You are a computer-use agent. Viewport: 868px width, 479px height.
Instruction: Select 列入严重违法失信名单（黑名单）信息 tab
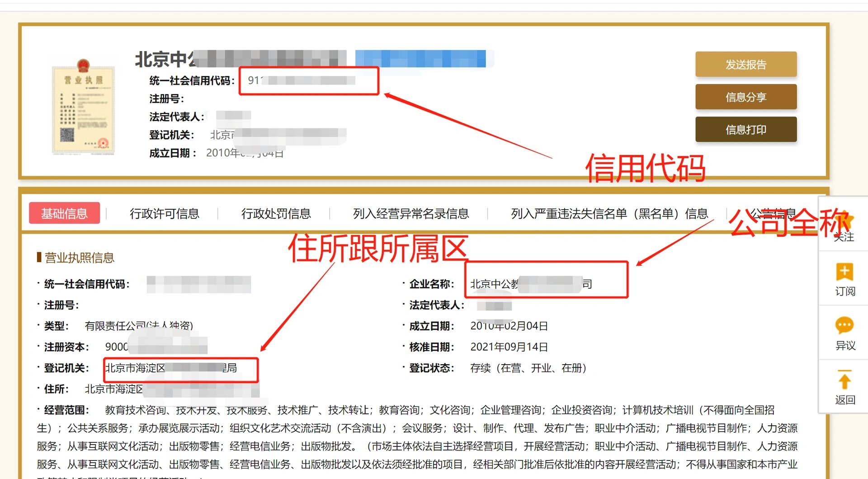pyautogui.click(x=609, y=213)
